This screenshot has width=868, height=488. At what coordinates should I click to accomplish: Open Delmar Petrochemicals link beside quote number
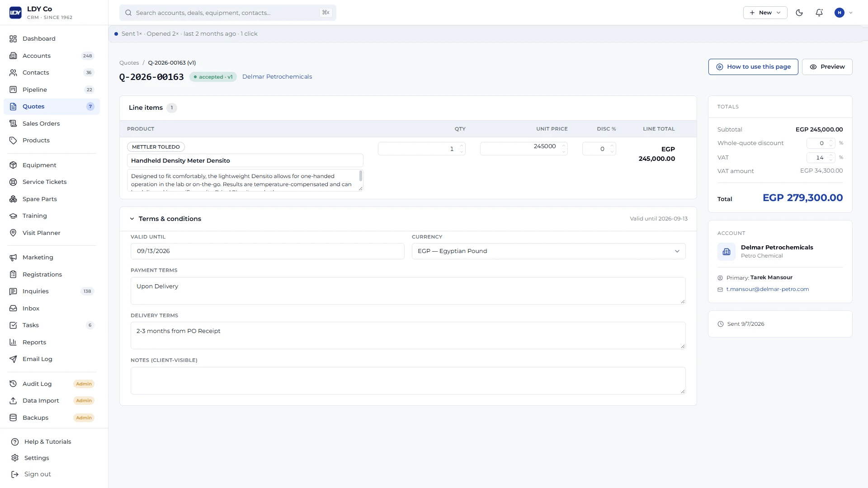277,77
